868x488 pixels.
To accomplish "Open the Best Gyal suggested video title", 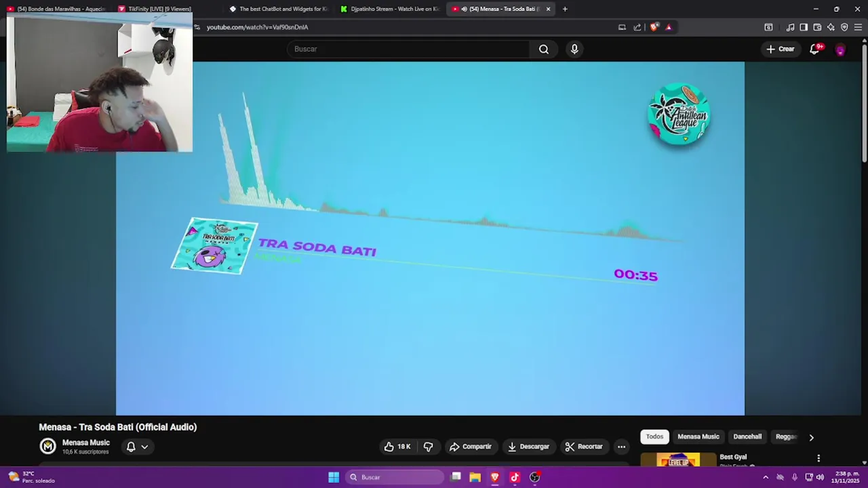I will 733,457.
